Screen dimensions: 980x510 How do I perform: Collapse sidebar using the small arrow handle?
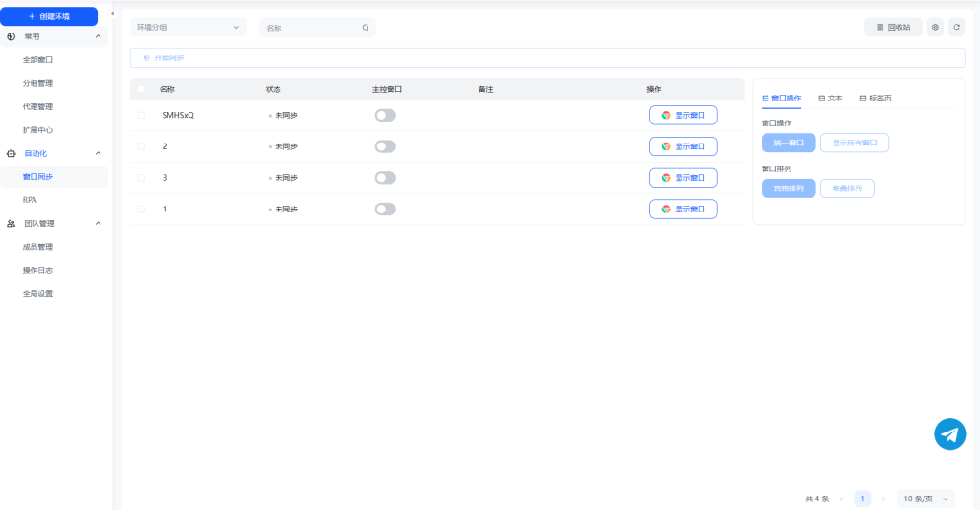coord(113,13)
